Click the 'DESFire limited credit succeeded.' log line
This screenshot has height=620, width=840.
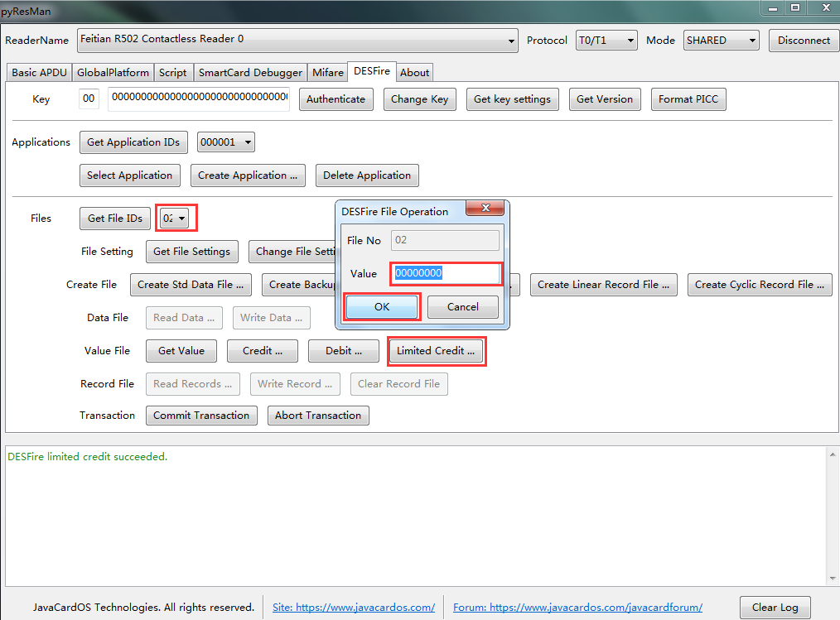click(87, 457)
